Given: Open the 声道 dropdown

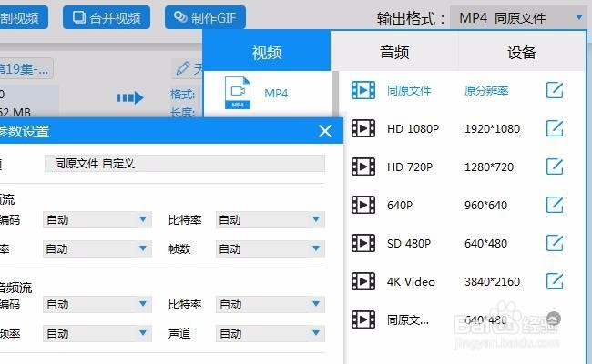Looking at the screenshot, I should 270,333.
